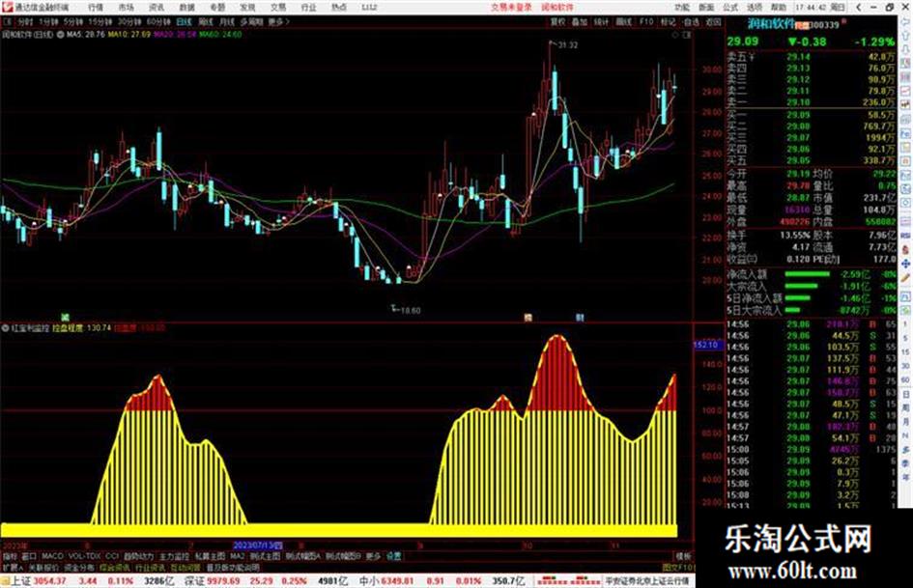Open the 功能 menu
913x588 pixels.
click(682, 7)
